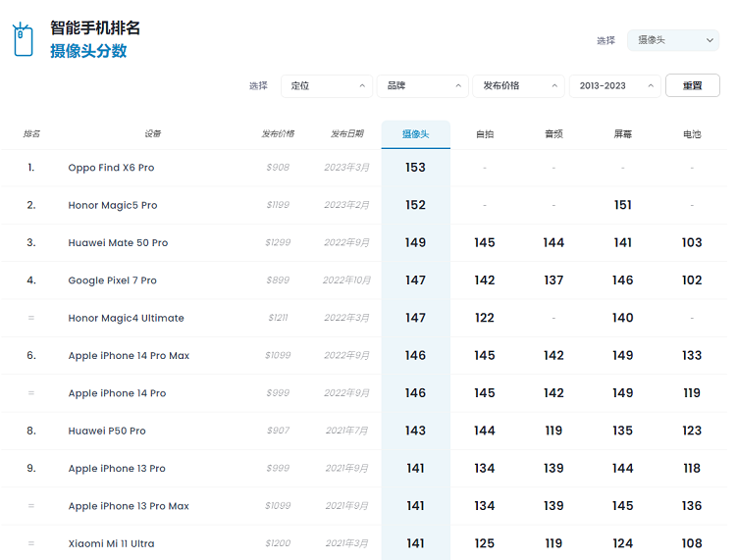Click screen score 140 for Honor Magic4 Ultimate
Screen dimensions: 736x560
[622, 318]
